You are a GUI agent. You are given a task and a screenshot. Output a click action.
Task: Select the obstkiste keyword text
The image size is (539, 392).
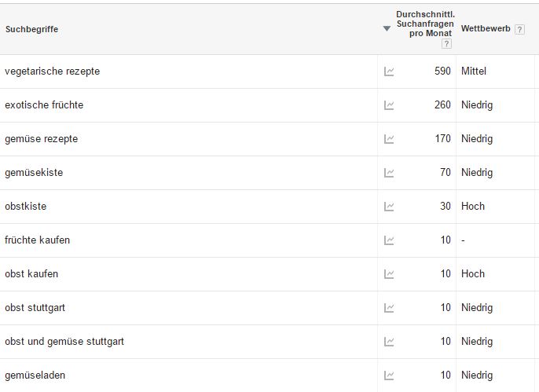(25, 206)
